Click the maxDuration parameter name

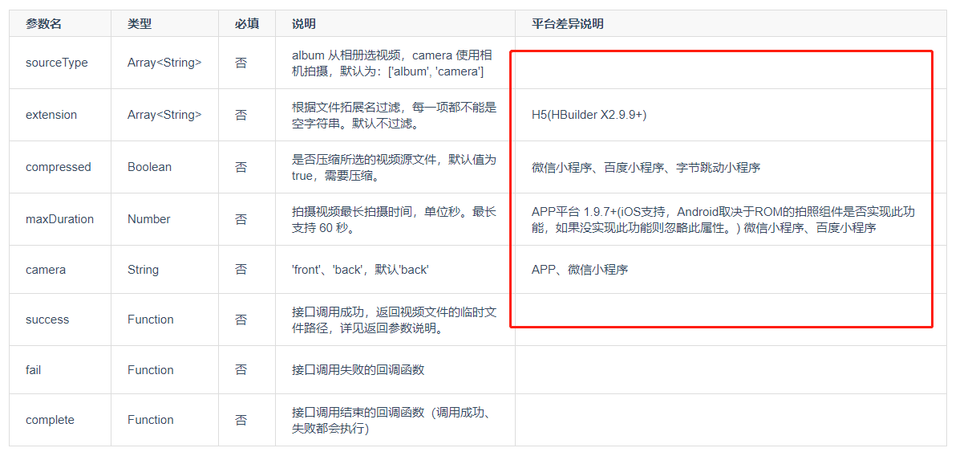[59, 219]
